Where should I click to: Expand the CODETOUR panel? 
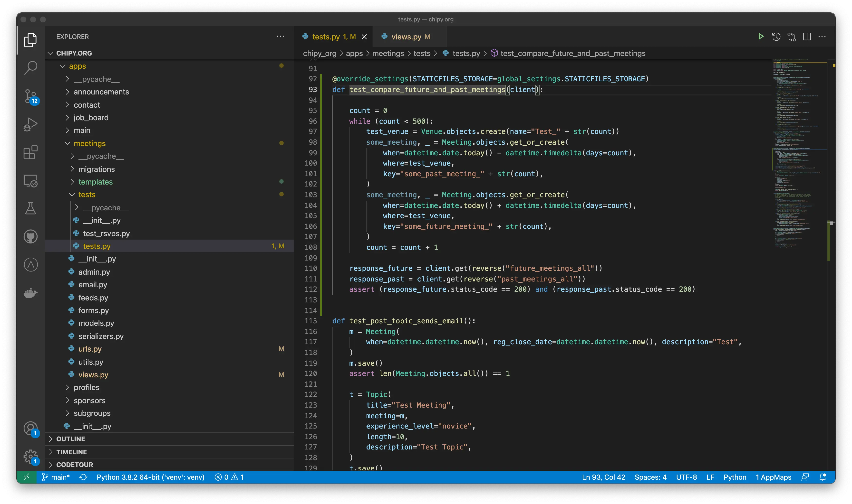169,465
